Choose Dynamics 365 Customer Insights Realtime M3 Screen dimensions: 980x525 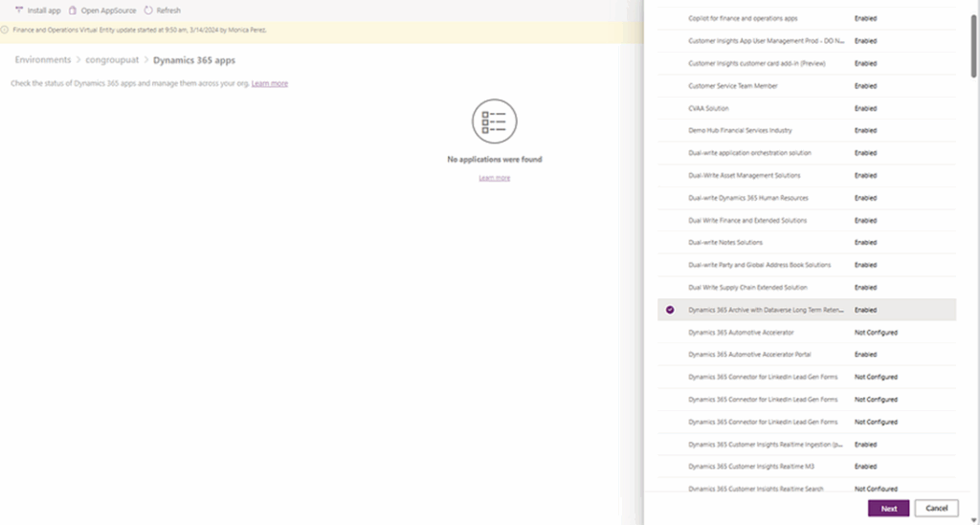750,467
